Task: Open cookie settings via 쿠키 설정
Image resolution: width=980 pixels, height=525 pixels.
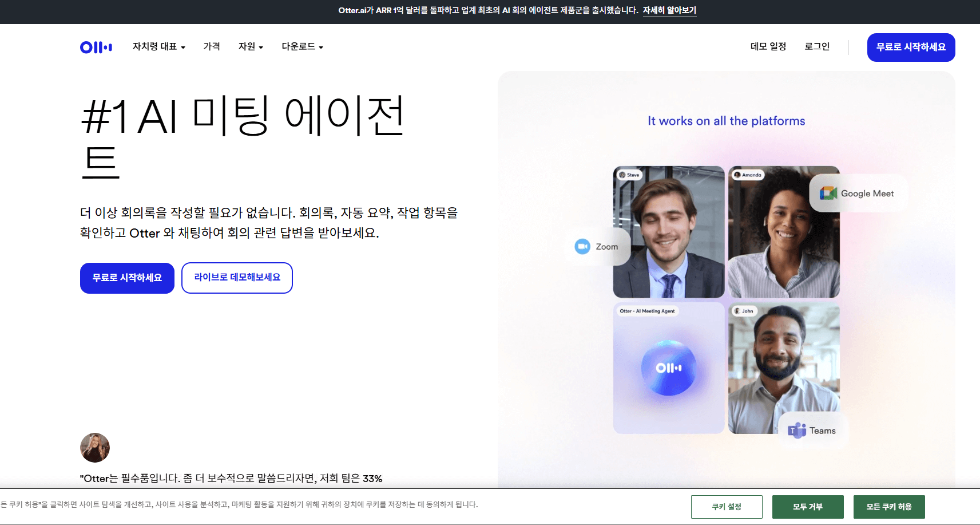Action: tap(727, 506)
